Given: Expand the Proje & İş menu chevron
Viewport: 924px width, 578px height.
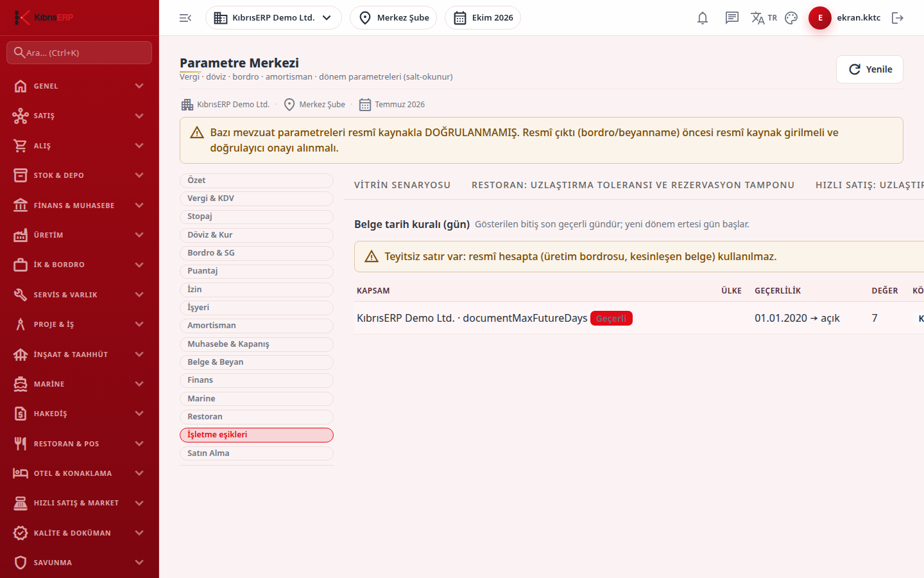Looking at the screenshot, I should pos(139,324).
